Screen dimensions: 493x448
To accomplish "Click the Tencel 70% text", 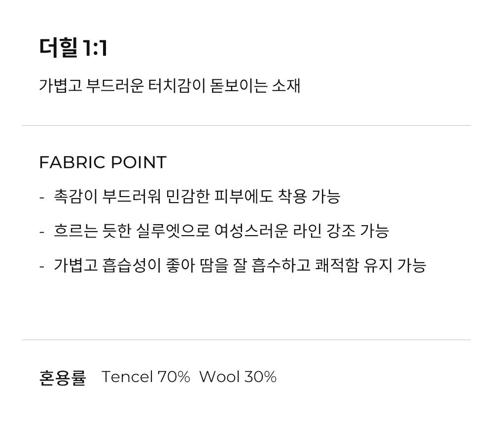I will pyautogui.click(x=146, y=377).
